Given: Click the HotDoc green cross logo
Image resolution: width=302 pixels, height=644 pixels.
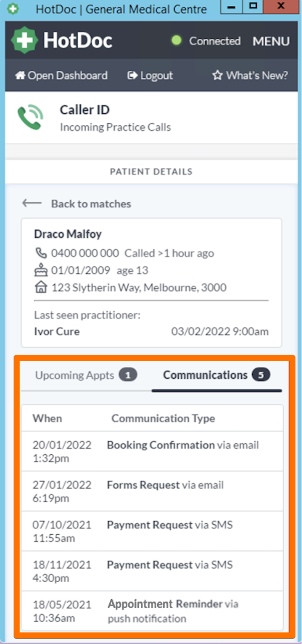Looking at the screenshot, I should click(25, 41).
